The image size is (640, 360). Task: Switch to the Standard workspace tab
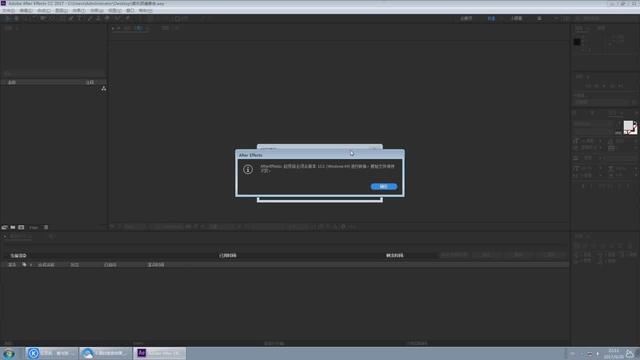click(491, 19)
